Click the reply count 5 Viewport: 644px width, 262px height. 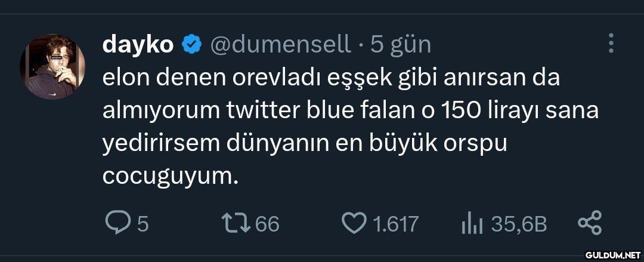[143, 224]
